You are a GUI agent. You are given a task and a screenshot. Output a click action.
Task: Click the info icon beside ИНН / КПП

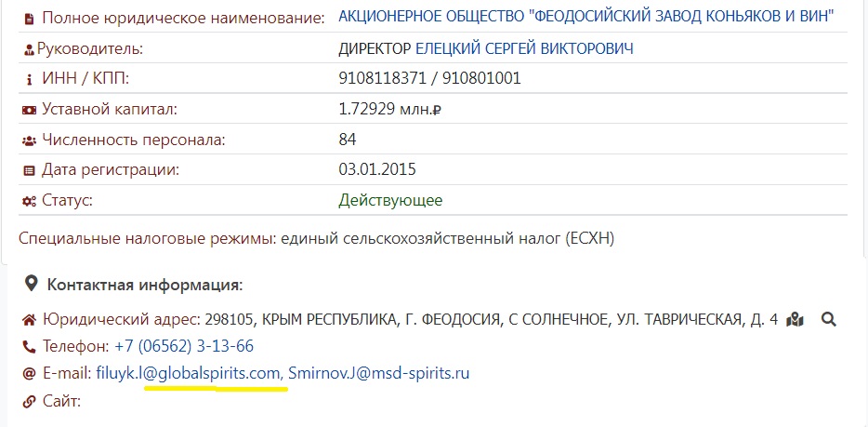pos(29,79)
